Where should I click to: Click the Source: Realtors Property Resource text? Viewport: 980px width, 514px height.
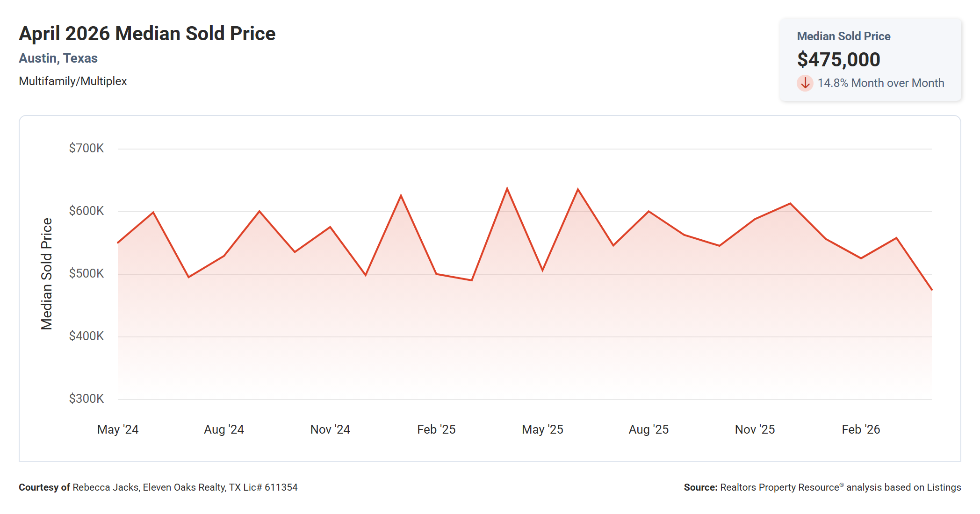(x=822, y=487)
